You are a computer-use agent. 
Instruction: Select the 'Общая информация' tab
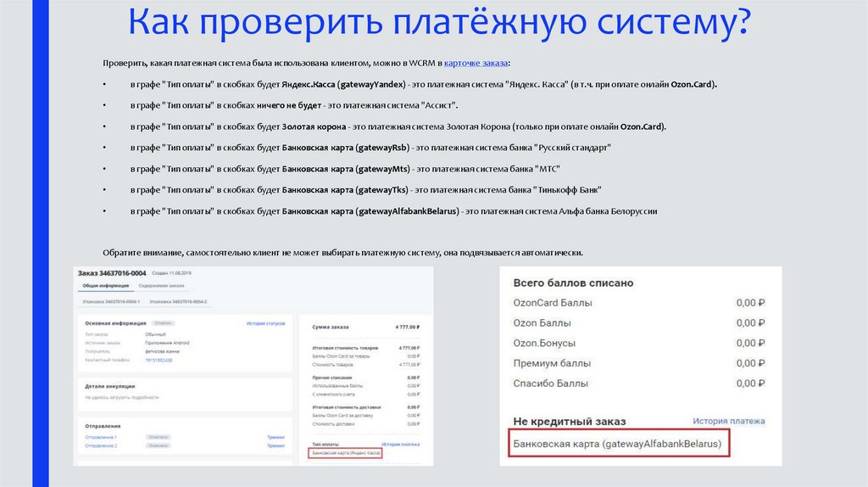pos(106,286)
